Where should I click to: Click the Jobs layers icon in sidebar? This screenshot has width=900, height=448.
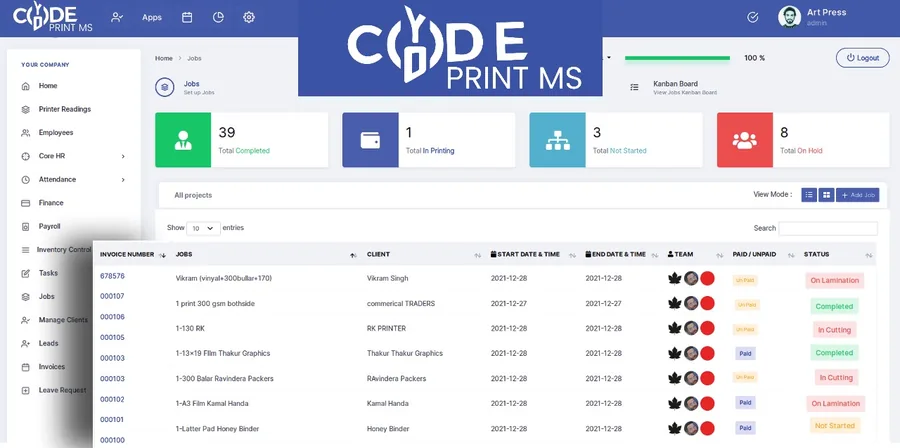[x=25, y=297]
